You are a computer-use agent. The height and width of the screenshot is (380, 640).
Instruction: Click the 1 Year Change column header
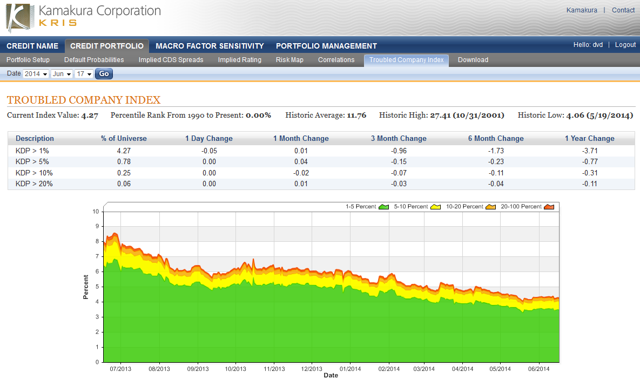point(590,138)
